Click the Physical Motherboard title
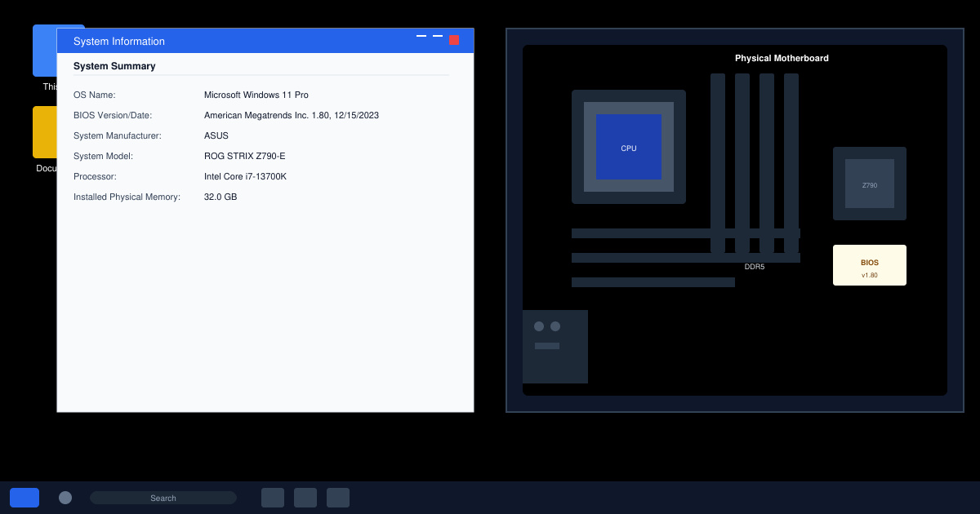The height and width of the screenshot is (514, 980). (x=782, y=58)
